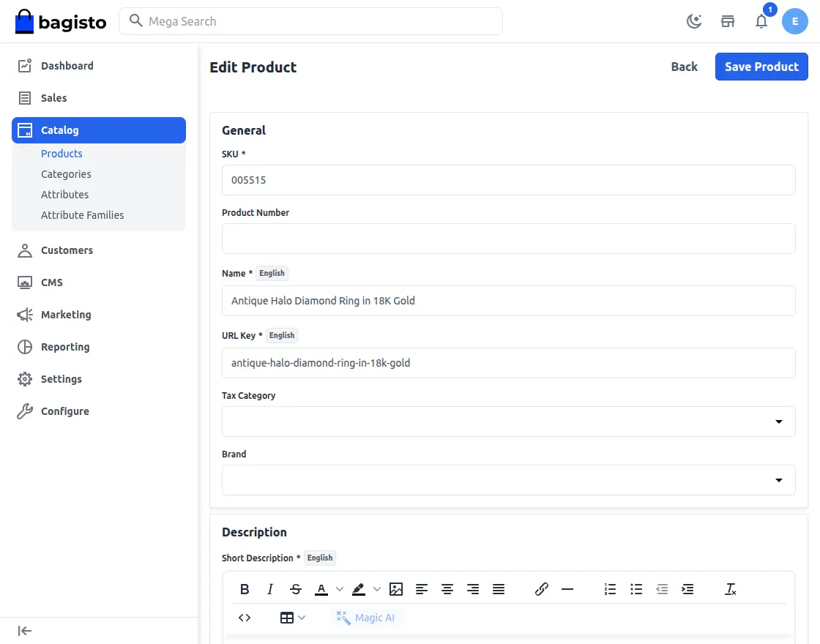Click the Back link
The width and height of the screenshot is (820, 644).
pos(684,67)
